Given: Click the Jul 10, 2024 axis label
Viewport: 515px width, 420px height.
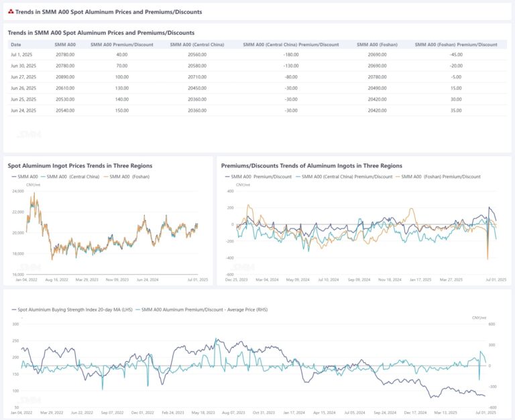Looking at the screenshot, I should pyautogui.click(x=328, y=280).
